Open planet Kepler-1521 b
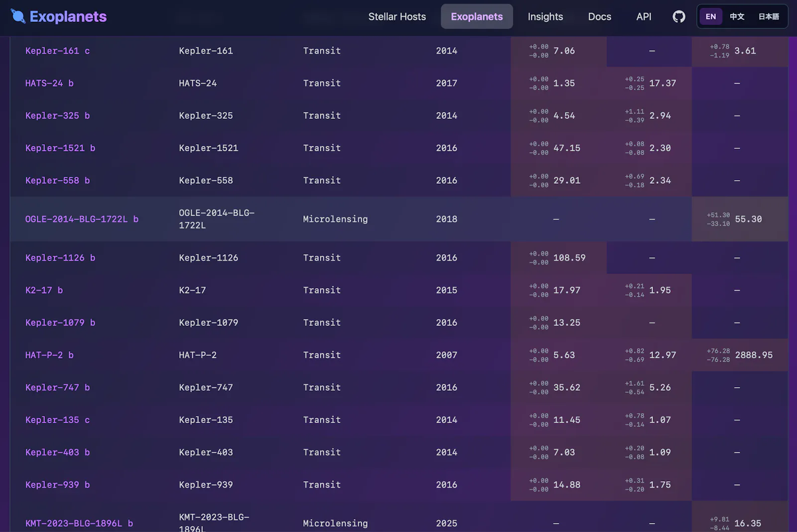The image size is (797, 532). tap(60, 148)
